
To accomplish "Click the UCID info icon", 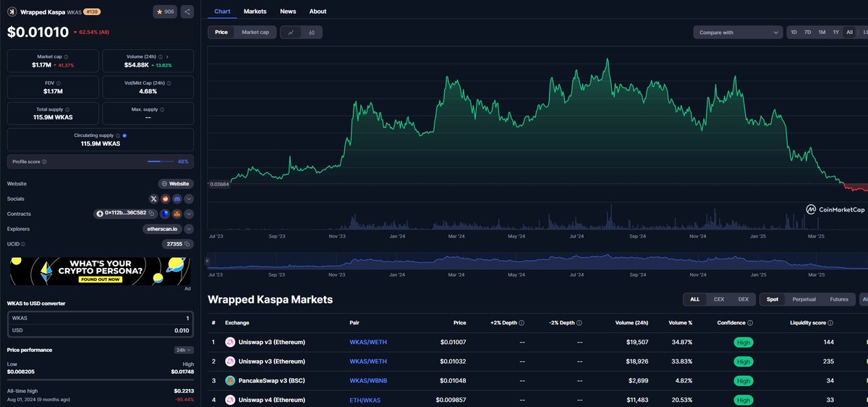I will (x=23, y=244).
